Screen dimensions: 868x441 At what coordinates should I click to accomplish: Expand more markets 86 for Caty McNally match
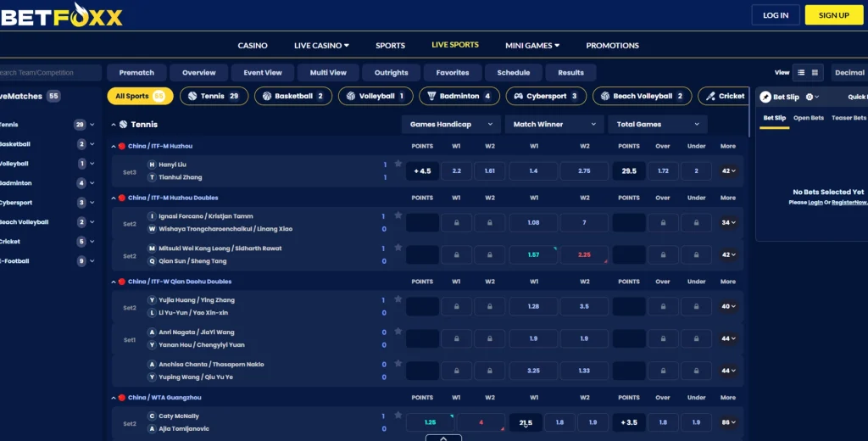[x=728, y=422]
